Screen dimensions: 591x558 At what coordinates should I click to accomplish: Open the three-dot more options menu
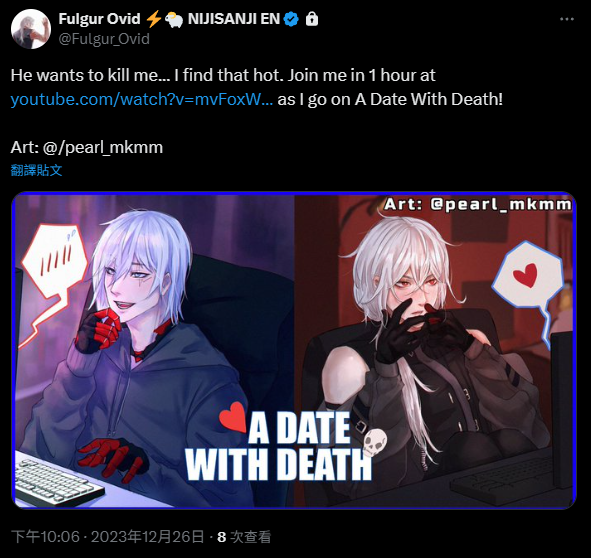[567, 19]
